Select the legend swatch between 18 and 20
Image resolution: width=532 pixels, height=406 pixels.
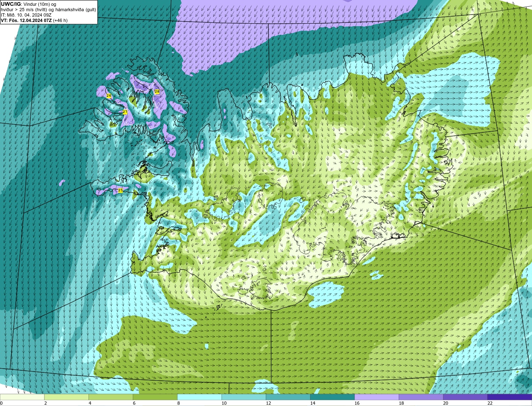421,397
